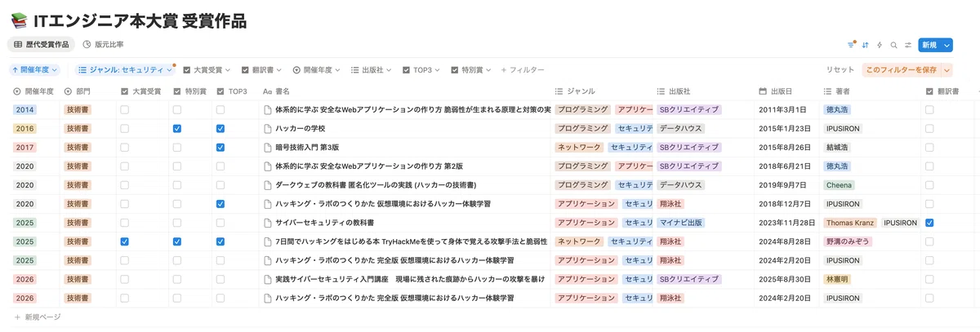This screenshot has height=332, width=980.
Task: Uncheck 特別賞 for ハッカーの学校 row
Action: [x=177, y=129]
